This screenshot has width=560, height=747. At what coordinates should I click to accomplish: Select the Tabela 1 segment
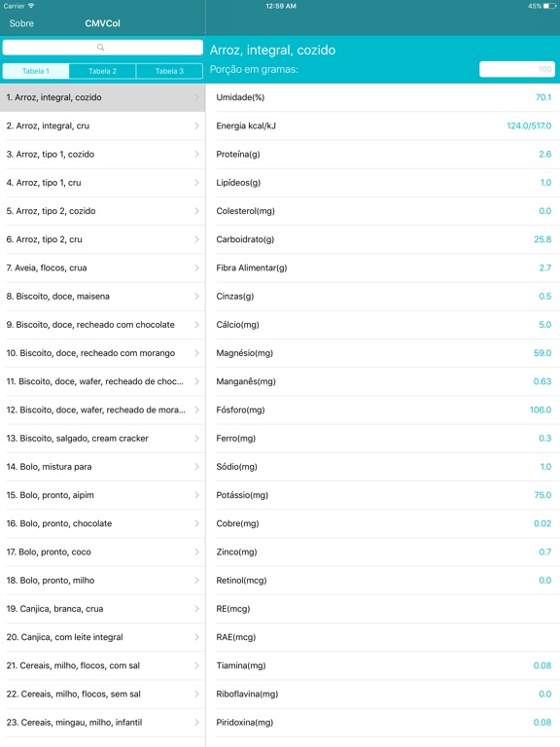(x=36, y=71)
